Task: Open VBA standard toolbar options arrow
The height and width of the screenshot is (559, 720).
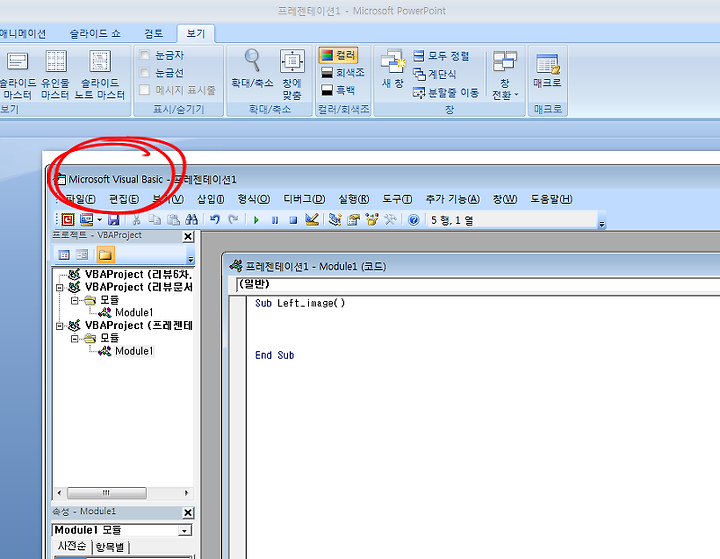Action: [x=602, y=224]
